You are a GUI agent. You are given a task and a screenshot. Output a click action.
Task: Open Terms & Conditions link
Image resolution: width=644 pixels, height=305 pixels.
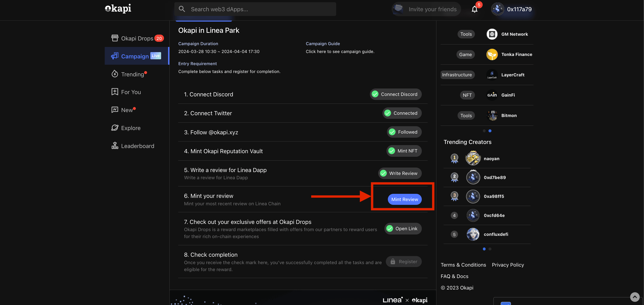(463, 265)
